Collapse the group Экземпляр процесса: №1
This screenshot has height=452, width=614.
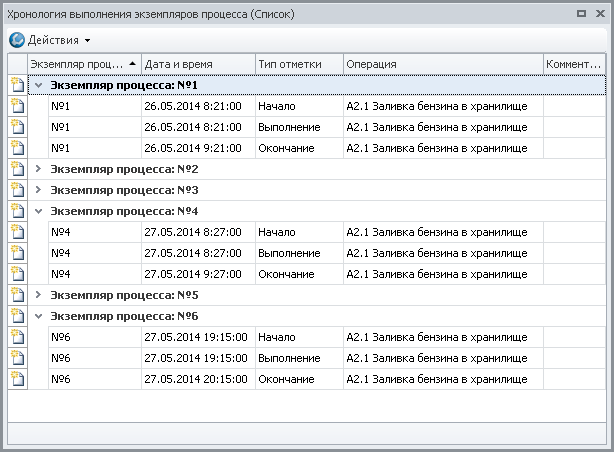pos(39,85)
